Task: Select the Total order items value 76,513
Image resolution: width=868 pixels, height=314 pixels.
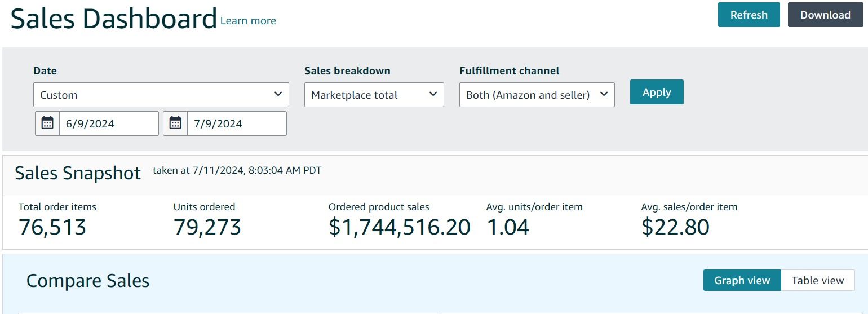Action: 52,227
